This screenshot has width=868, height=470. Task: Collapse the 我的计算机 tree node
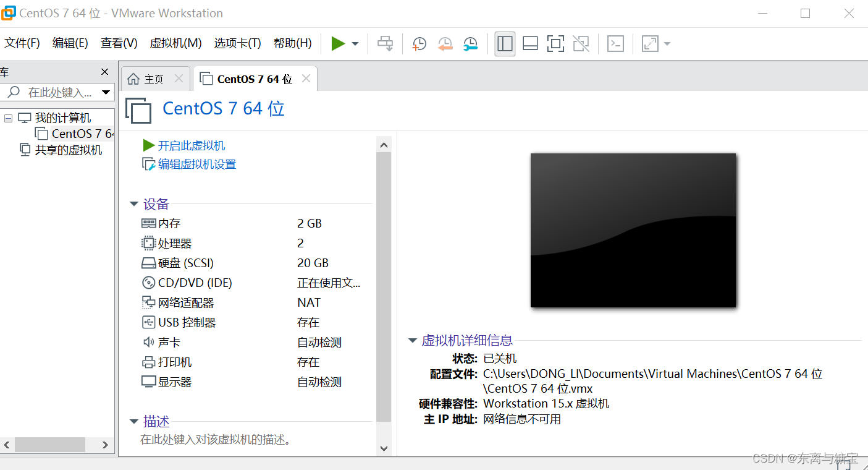[x=9, y=118]
